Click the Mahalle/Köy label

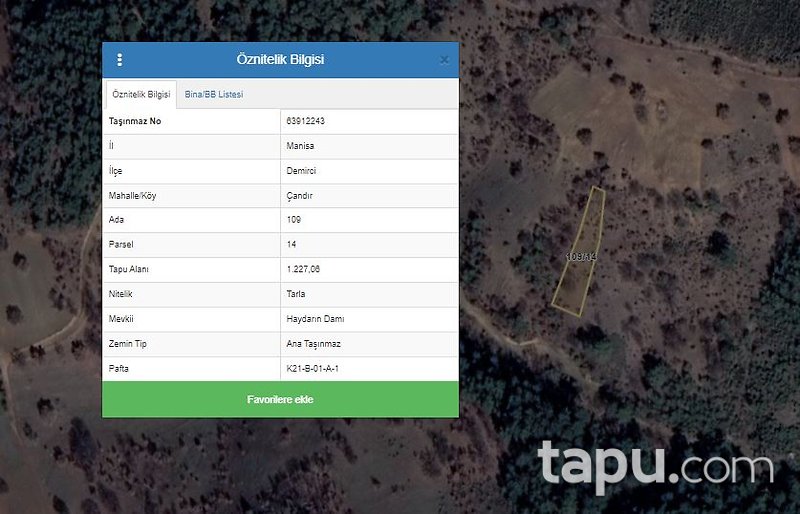click(x=133, y=195)
